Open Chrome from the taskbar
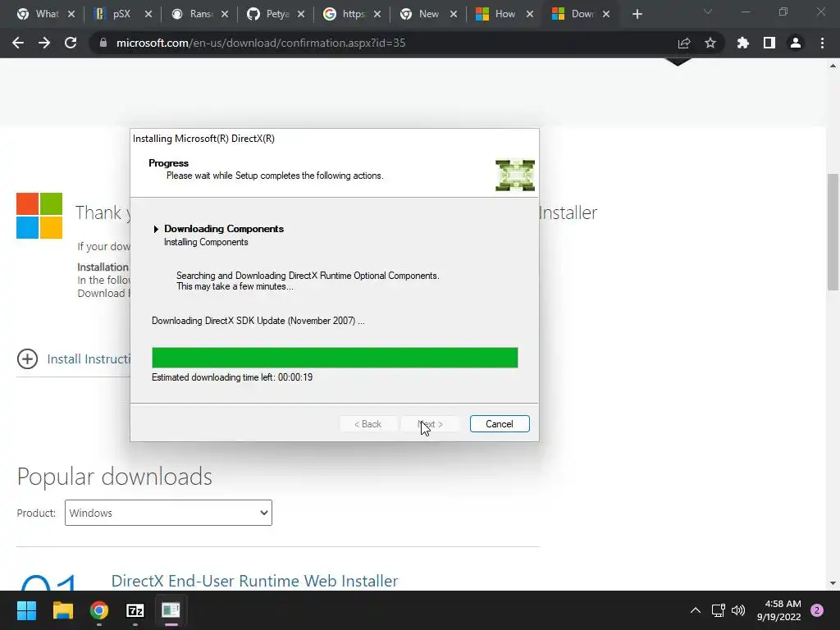The height and width of the screenshot is (630, 840). [x=99, y=610]
